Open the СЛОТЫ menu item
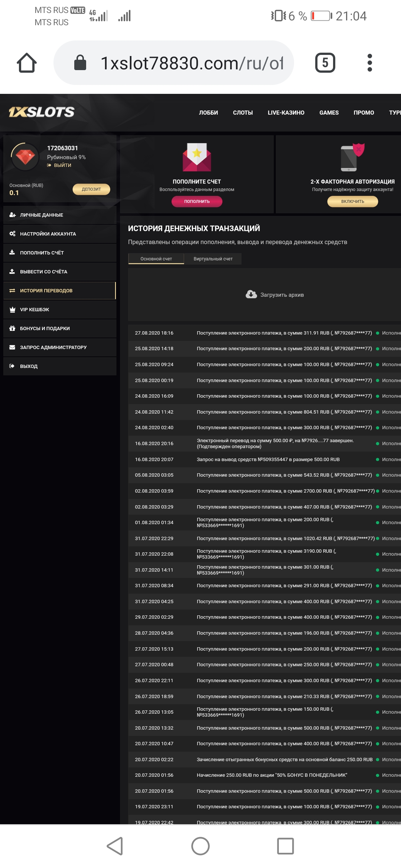 pos(243,113)
